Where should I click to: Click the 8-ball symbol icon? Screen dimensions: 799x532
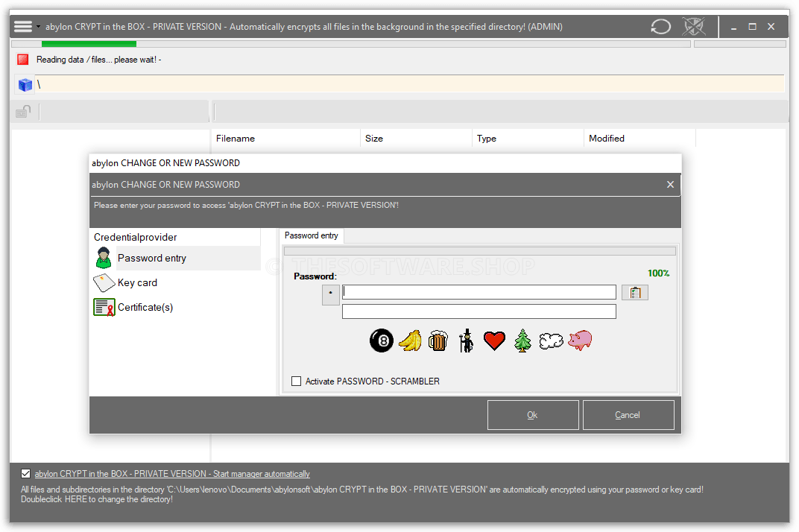(x=382, y=341)
